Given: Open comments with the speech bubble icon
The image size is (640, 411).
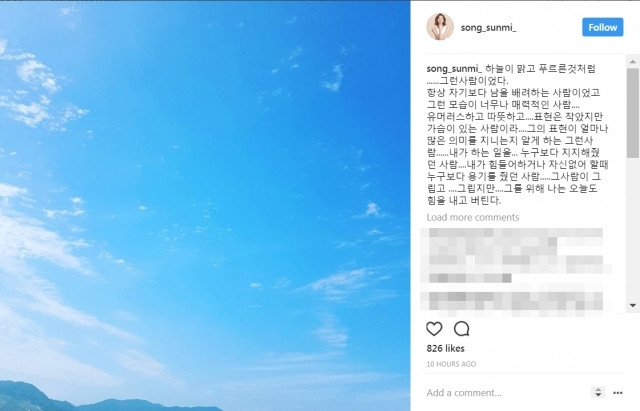Looking at the screenshot, I should click(462, 329).
